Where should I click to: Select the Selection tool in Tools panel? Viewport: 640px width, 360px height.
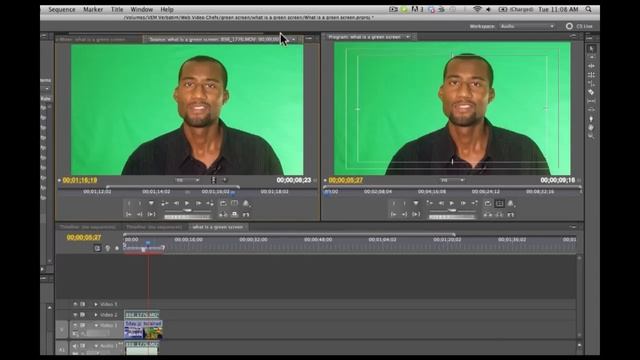point(591,49)
